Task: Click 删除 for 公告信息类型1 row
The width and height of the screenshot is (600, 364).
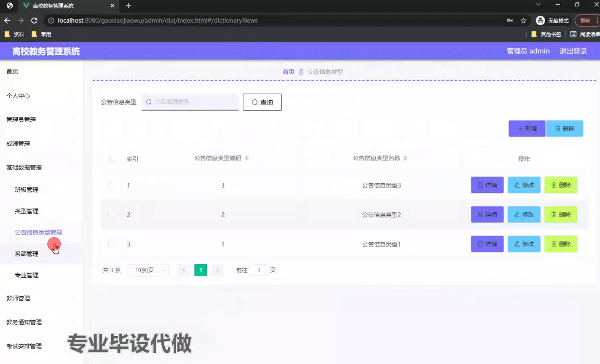Action: click(x=561, y=244)
